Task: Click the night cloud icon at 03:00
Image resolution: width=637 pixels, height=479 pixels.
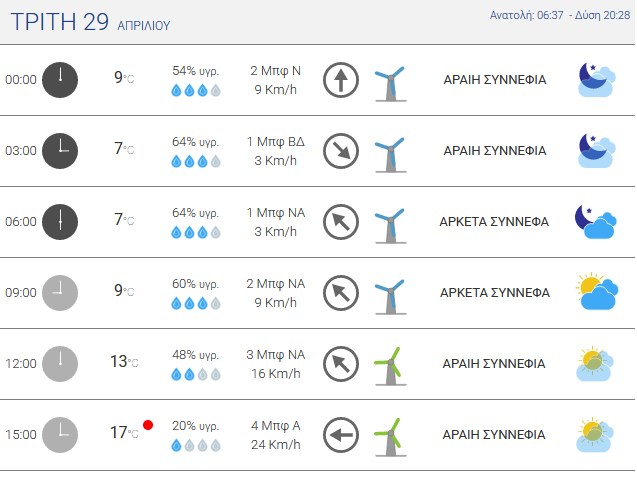Action: (x=596, y=151)
